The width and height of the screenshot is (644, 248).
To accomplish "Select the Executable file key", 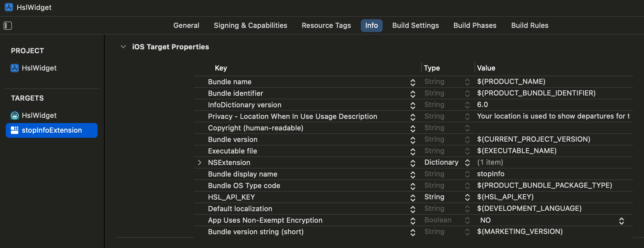I will (232, 151).
